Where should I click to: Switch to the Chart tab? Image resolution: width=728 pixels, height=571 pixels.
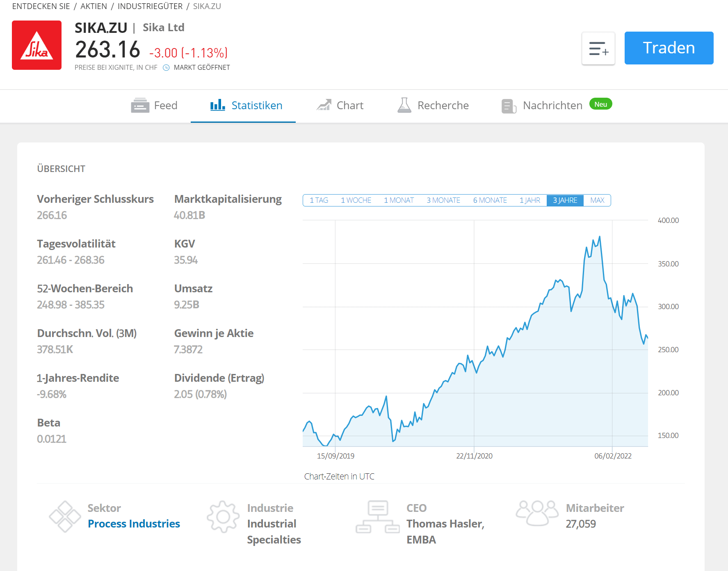340,105
